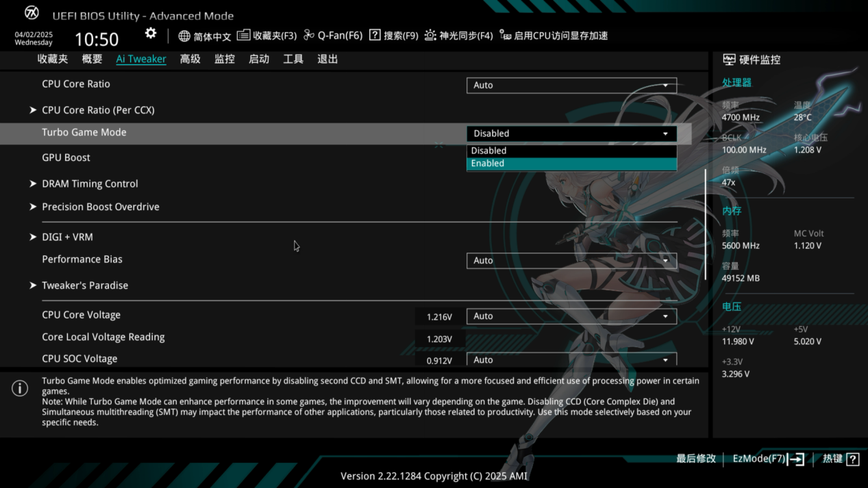Expand Precision Boost Overdrive section
Screen dimensions: 868x488
pyautogui.click(x=101, y=206)
